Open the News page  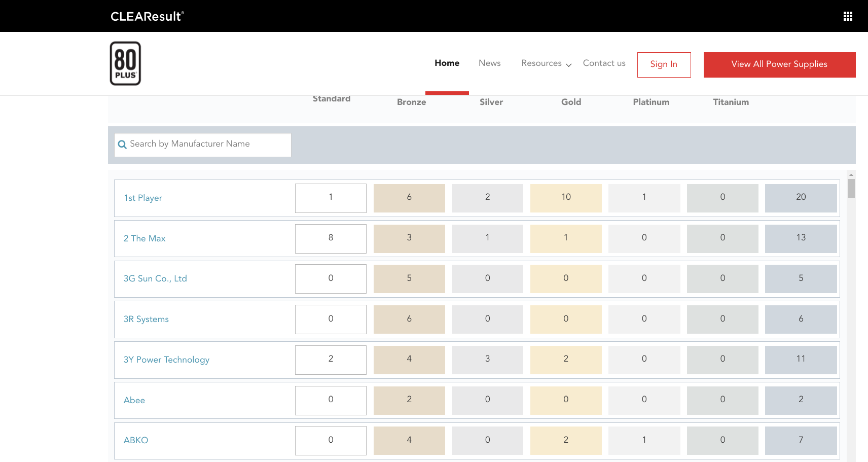[489, 63]
